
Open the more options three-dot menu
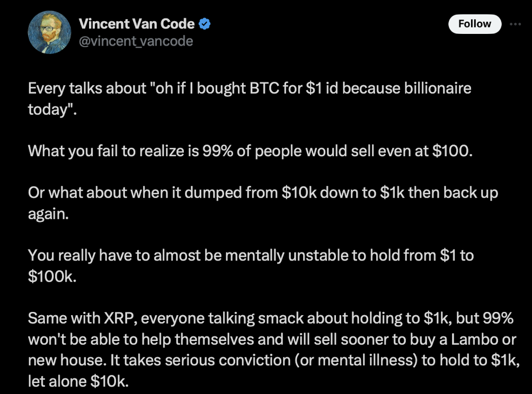click(515, 24)
